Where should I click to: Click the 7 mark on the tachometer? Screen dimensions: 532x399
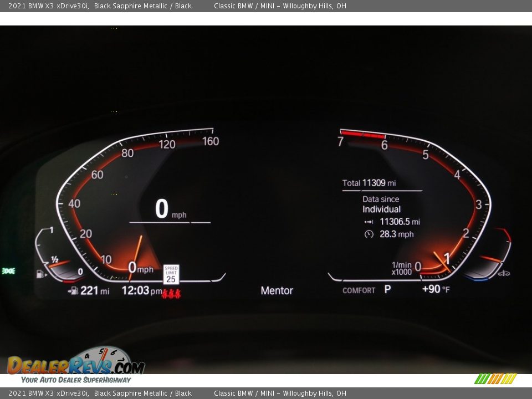[341, 142]
